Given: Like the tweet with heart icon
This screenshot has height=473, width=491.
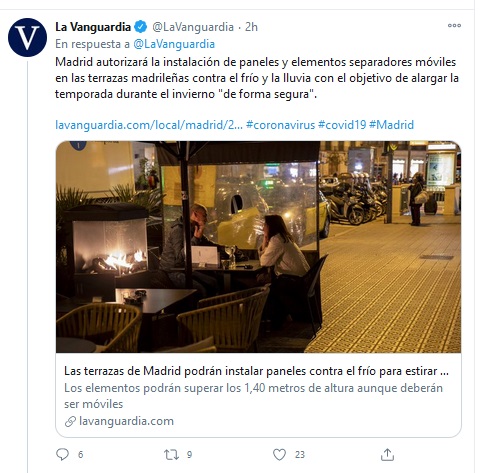Looking at the screenshot, I should pyautogui.click(x=279, y=454).
